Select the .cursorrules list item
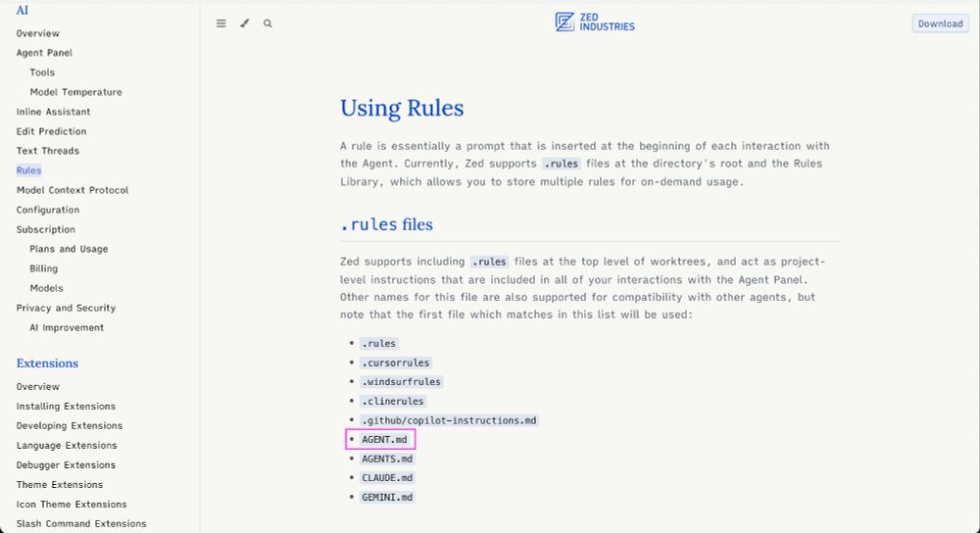Screen dimensions: 980x533 (x=396, y=363)
